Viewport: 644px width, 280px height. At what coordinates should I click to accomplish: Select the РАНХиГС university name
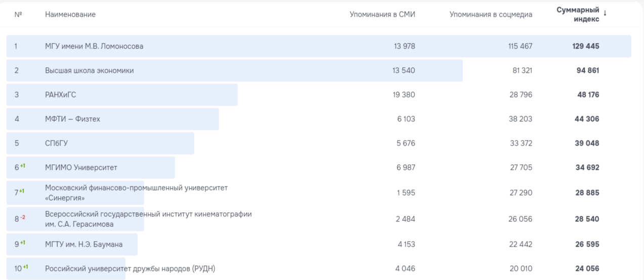point(61,95)
